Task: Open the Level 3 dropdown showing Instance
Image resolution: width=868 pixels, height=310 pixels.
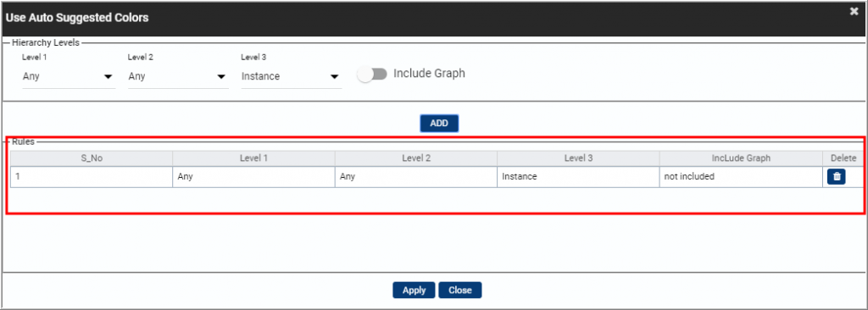Action: 292,76
